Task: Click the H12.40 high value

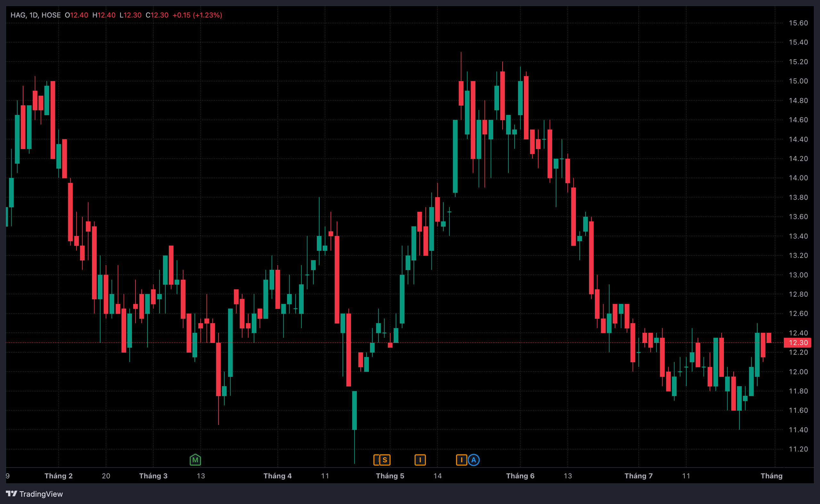Action: [x=104, y=15]
